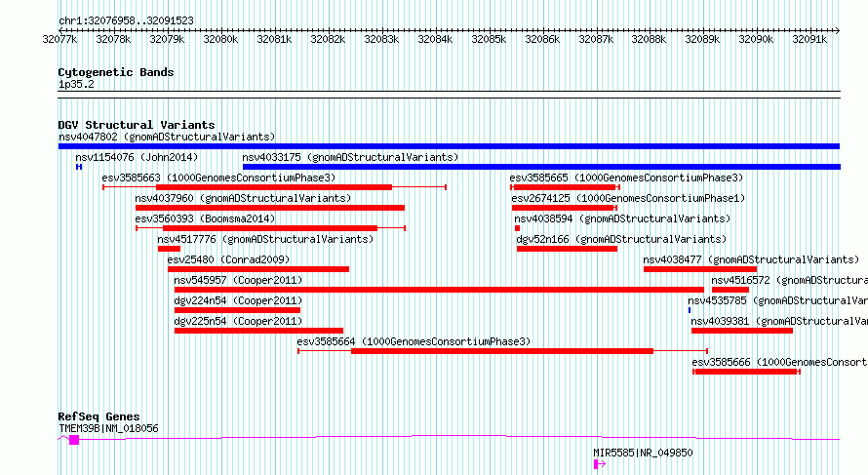Click the 32091k ruler position
Viewport: 868px width, 475px height.
(x=809, y=39)
